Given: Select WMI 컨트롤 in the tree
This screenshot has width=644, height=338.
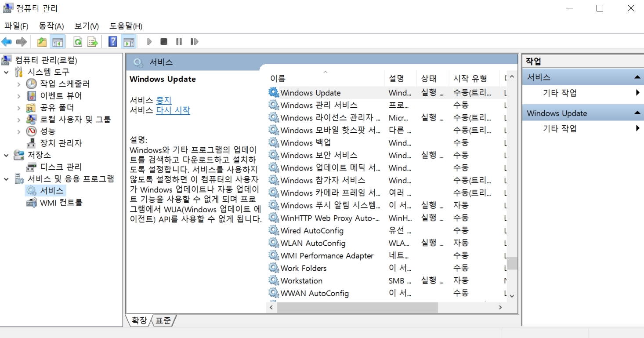Looking at the screenshot, I should [x=61, y=202].
